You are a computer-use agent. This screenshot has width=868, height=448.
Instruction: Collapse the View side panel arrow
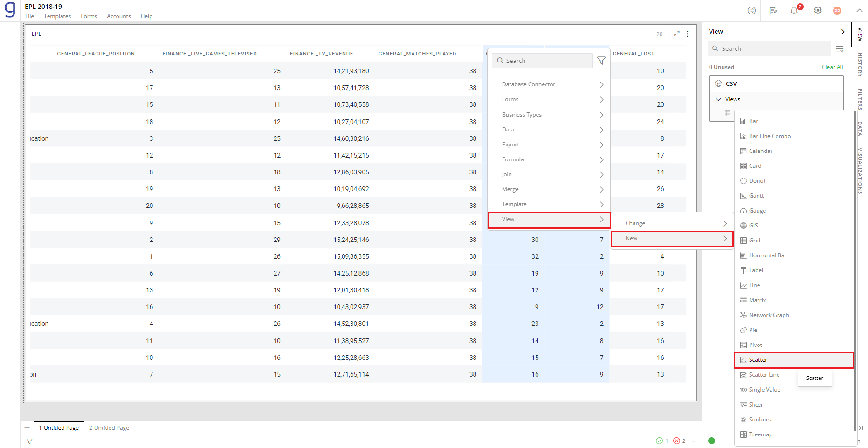click(x=842, y=32)
